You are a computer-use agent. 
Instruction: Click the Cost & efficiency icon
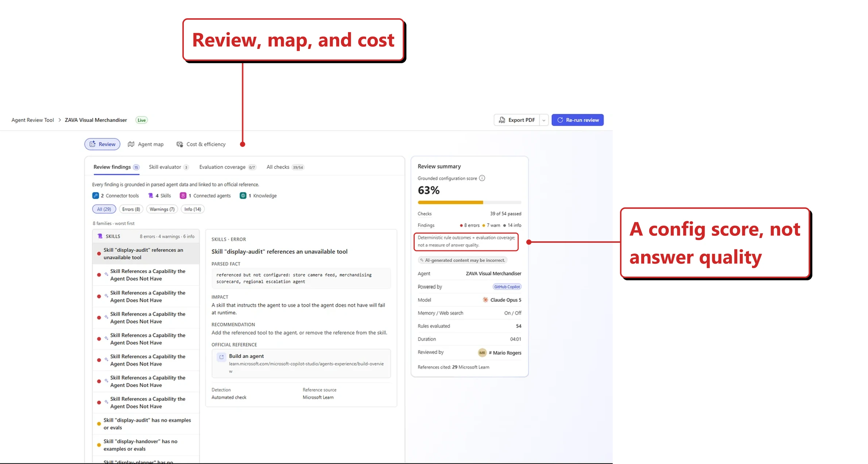pos(180,144)
